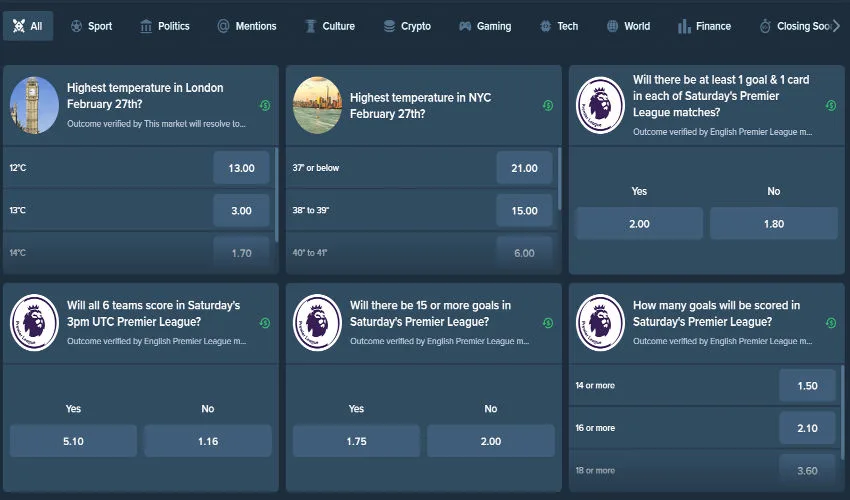Bet No at 1.16 on all 6 teams score
The height and width of the screenshot is (500, 850).
click(x=208, y=441)
